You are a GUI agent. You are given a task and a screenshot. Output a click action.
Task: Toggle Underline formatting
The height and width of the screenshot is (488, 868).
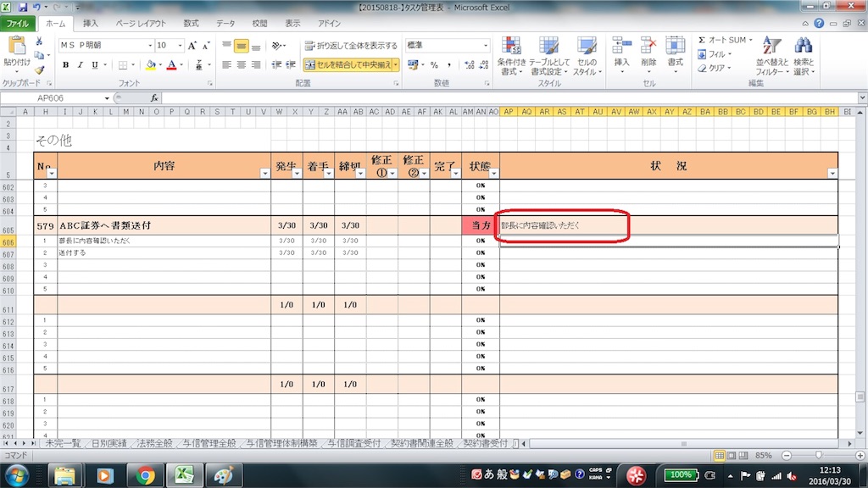[95, 64]
